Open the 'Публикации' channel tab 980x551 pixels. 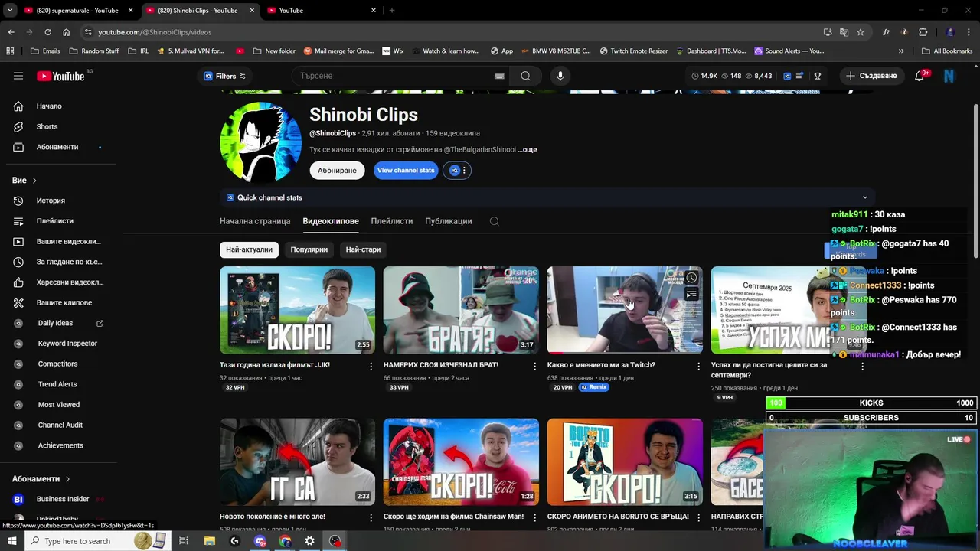449,221
